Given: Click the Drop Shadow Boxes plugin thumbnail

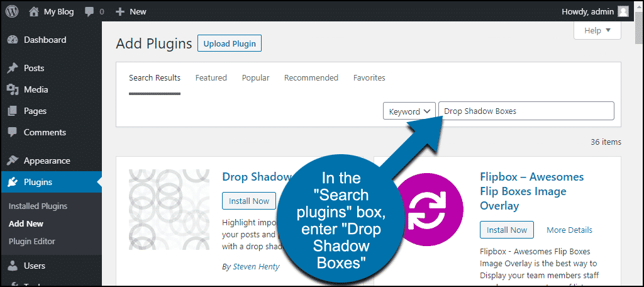Looking at the screenshot, I should pos(169,210).
